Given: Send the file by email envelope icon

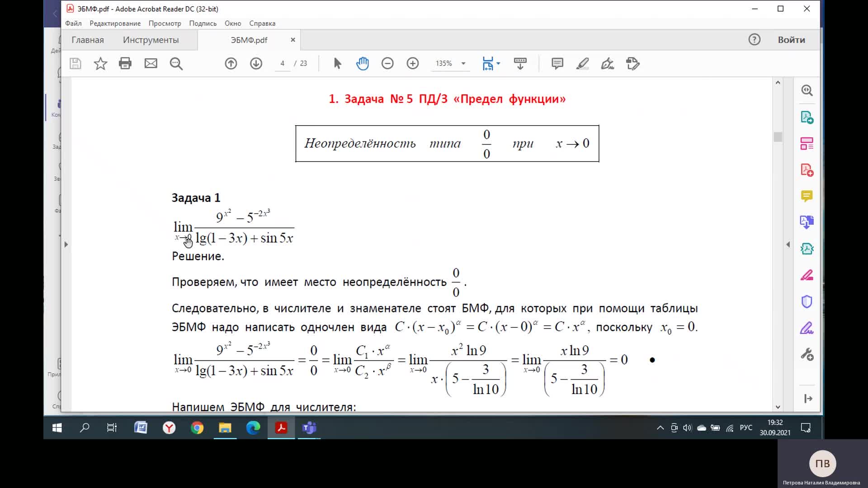Looking at the screenshot, I should tap(151, 64).
